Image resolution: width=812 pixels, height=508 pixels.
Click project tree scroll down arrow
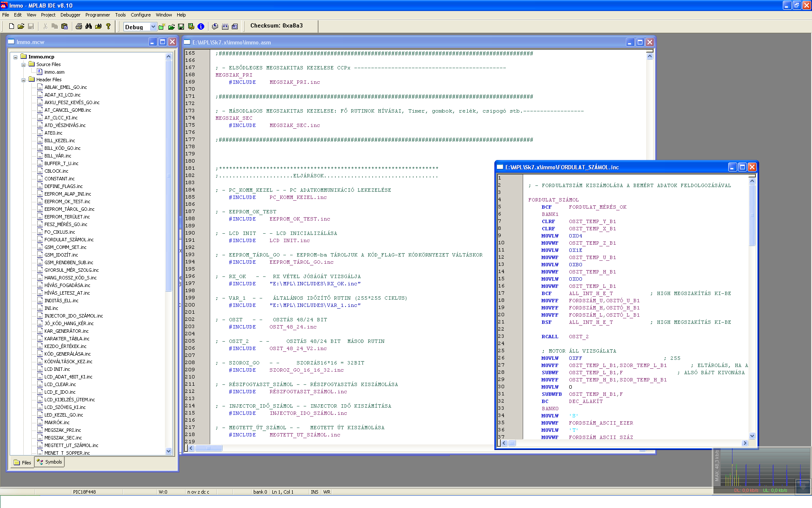click(168, 451)
